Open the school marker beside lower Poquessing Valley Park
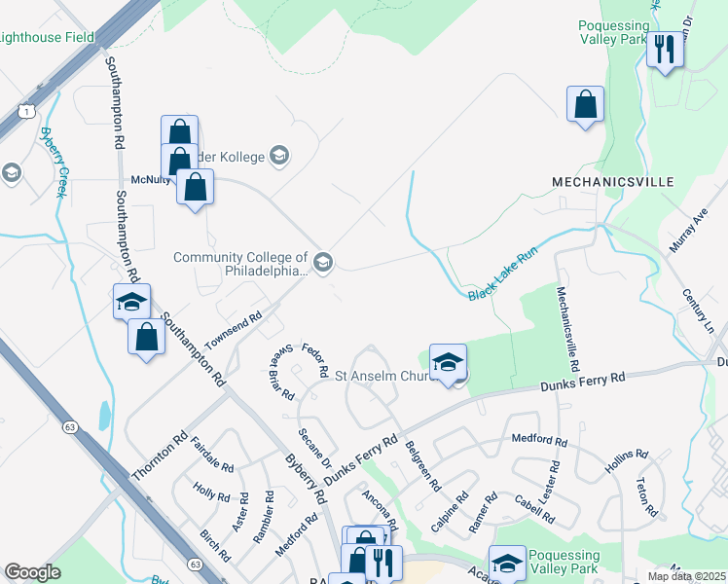The height and width of the screenshot is (584, 728). pyautogui.click(x=507, y=564)
